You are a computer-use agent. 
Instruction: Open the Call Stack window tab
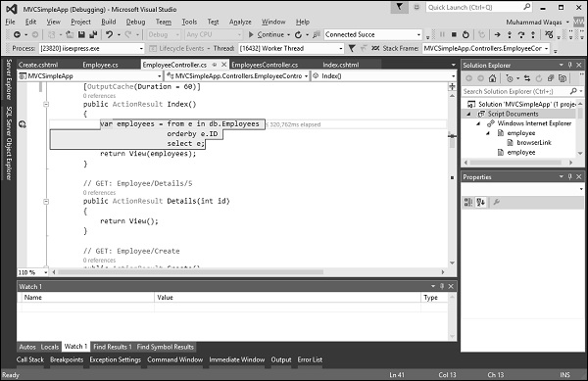pyautogui.click(x=30, y=359)
